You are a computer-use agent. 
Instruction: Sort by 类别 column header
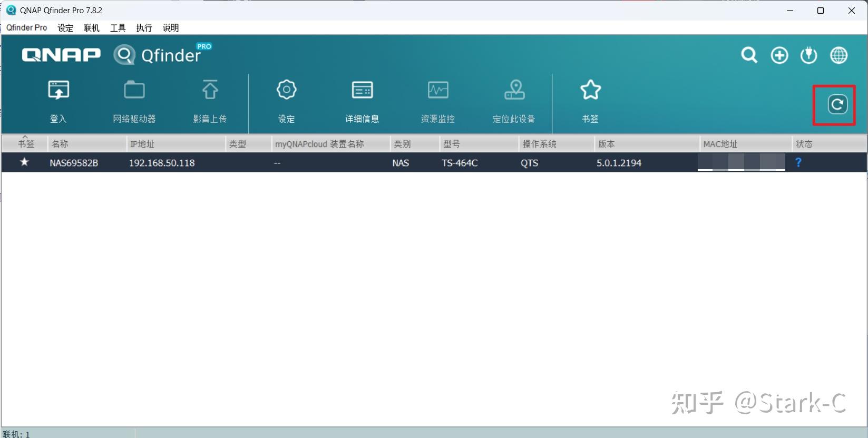415,144
